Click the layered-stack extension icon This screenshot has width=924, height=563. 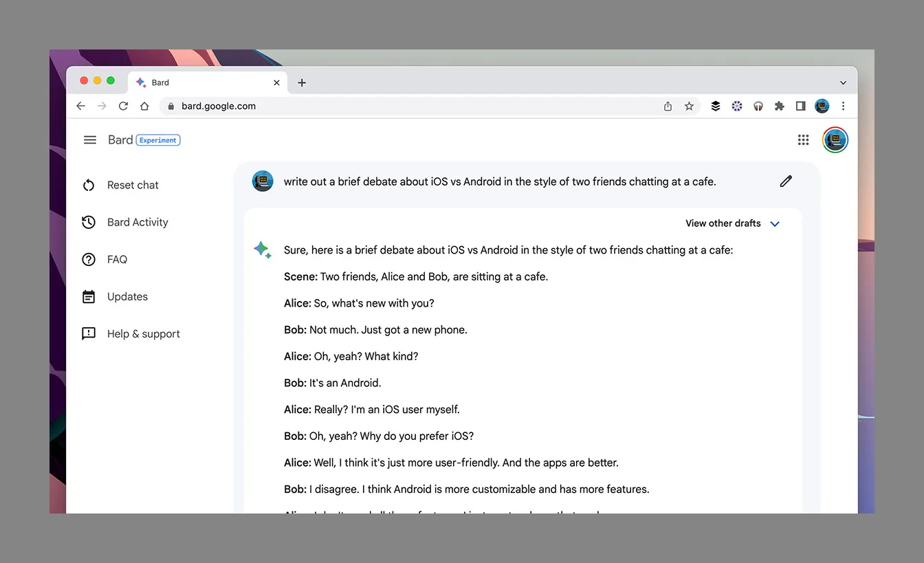click(715, 106)
